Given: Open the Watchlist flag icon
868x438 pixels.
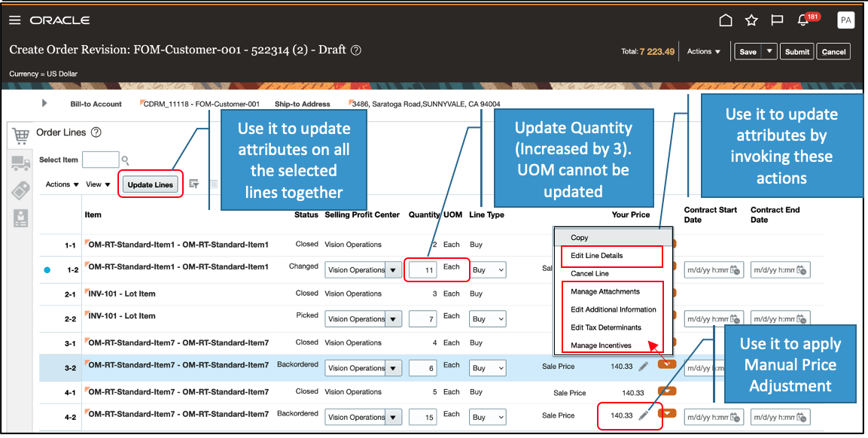Looking at the screenshot, I should click(x=777, y=20).
